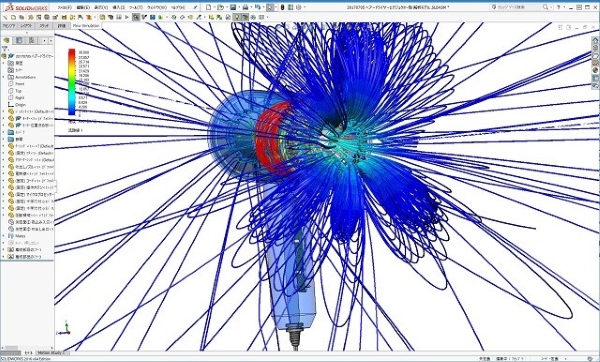600x362 pixels.
Task: Open the FeatureManager design tree tab icon
Action: [7, 40]
